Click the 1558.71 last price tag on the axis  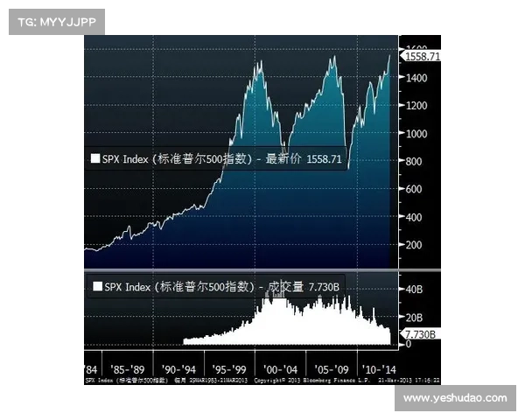pyautogui.click(x=422, y=56)
